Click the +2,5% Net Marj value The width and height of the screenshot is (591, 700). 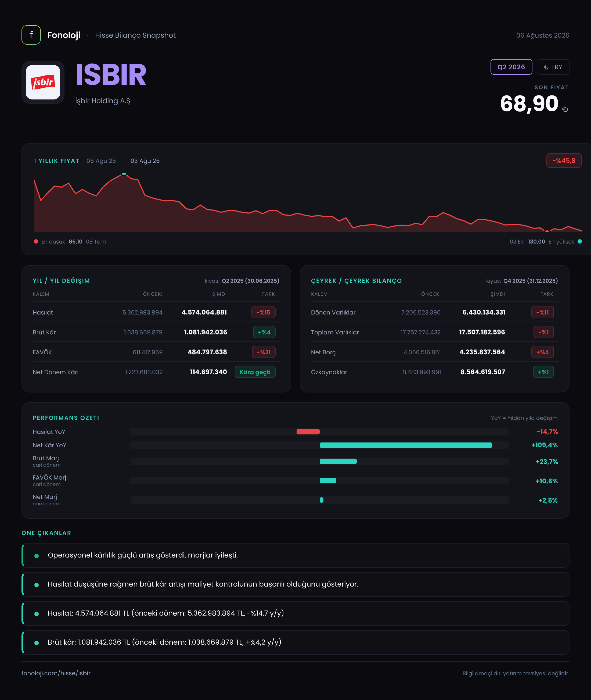tap(548, 500)
